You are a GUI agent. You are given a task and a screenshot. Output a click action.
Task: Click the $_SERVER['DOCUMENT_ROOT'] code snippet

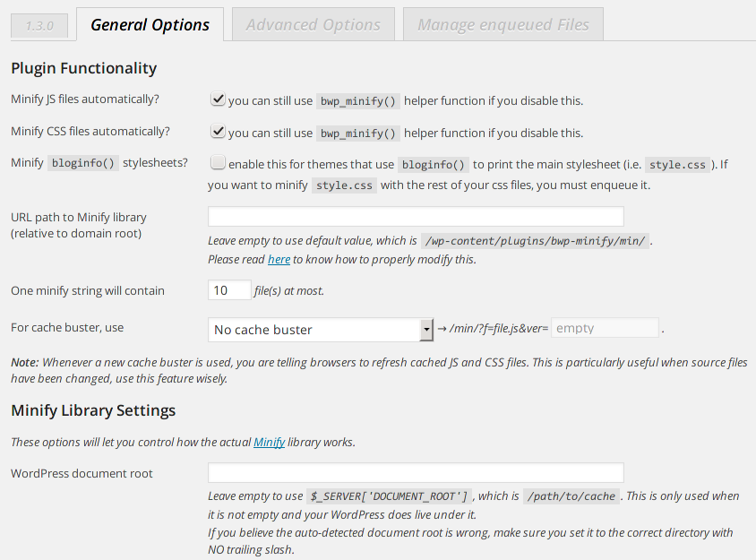click(x=389, y=496)
